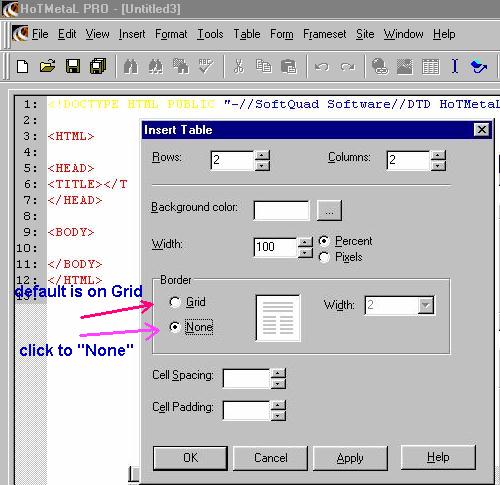Click the Columns input field

408,160
